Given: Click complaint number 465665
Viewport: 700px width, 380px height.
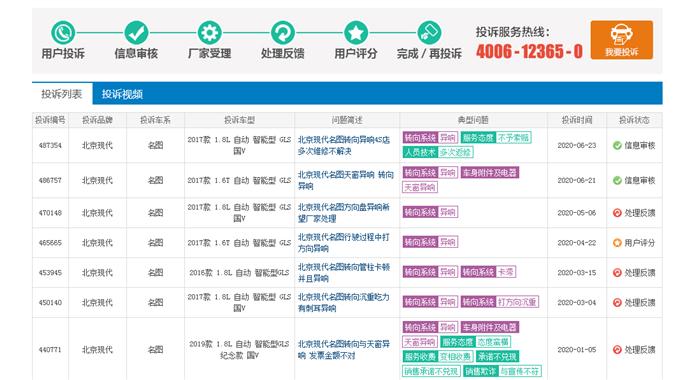Looking at the screenshot, I should 50,243.
